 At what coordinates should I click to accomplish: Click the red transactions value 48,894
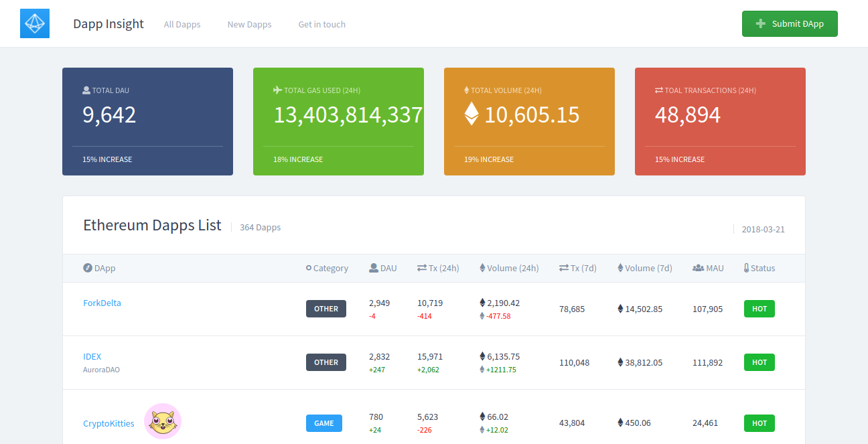688,115
